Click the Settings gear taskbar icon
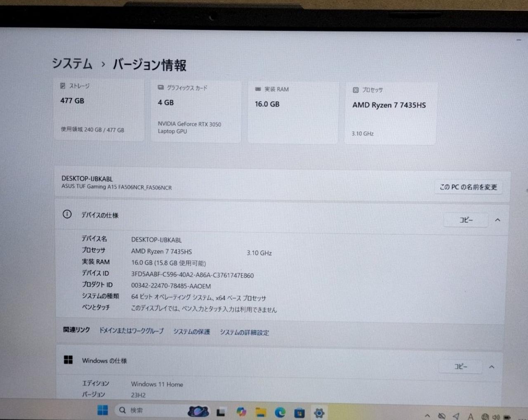 point(319,413)
